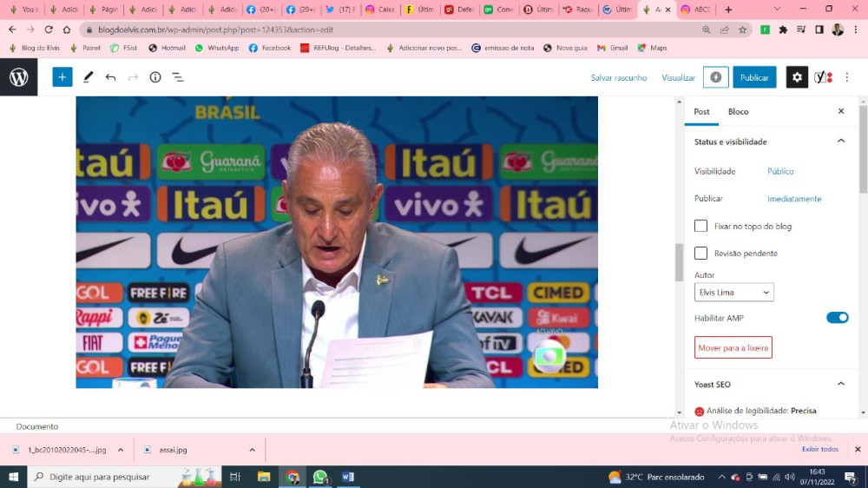Click Exibir todos downloads link

coord(820,449)
